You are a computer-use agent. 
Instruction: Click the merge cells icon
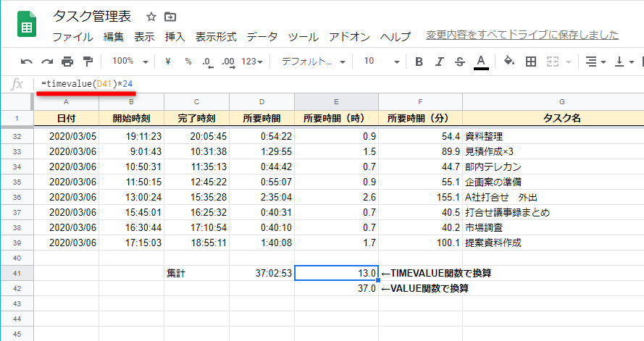click(553, 62)
